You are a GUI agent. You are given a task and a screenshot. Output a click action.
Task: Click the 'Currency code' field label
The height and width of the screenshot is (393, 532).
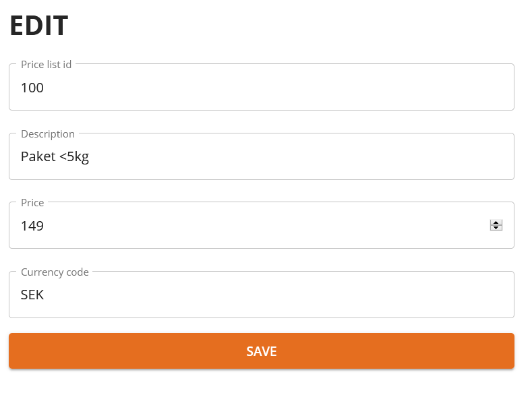[55, 272]
